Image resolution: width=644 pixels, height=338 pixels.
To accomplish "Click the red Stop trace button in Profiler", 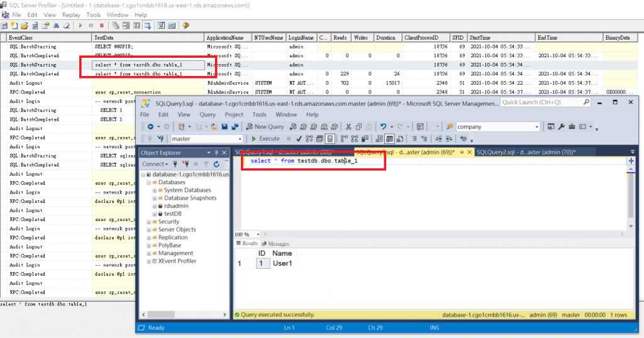I will coord(102,25).
